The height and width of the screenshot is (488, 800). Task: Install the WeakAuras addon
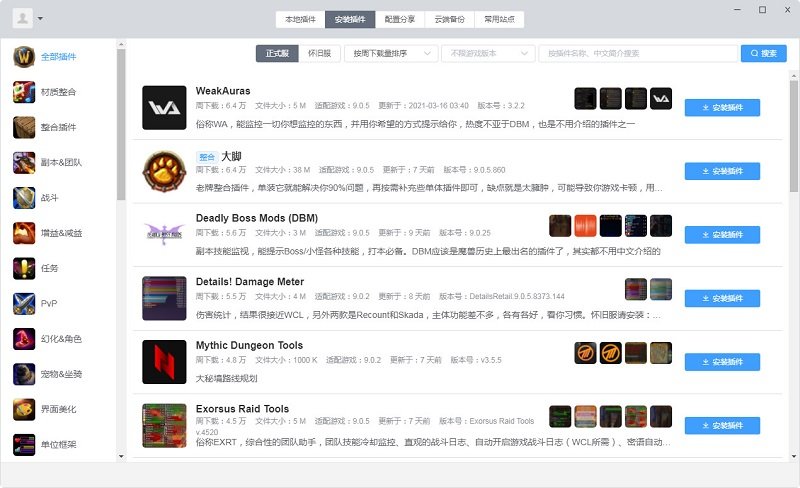(x=722, y=108)
